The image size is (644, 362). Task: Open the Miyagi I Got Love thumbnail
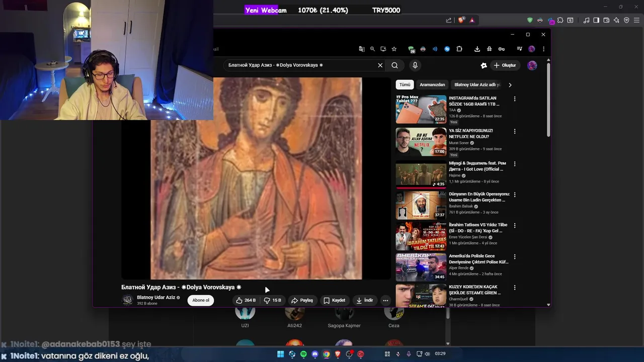(x=421, y=174)
